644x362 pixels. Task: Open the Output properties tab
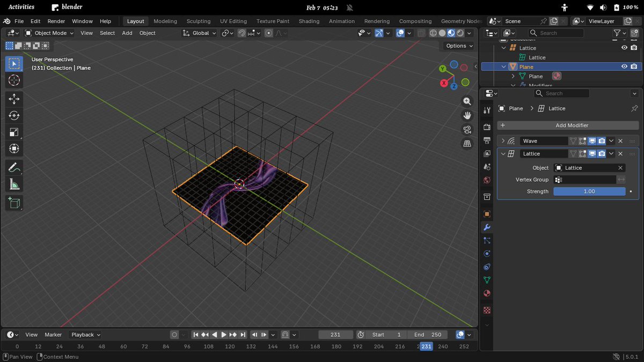pyautogui.click(x=487, y=141)
